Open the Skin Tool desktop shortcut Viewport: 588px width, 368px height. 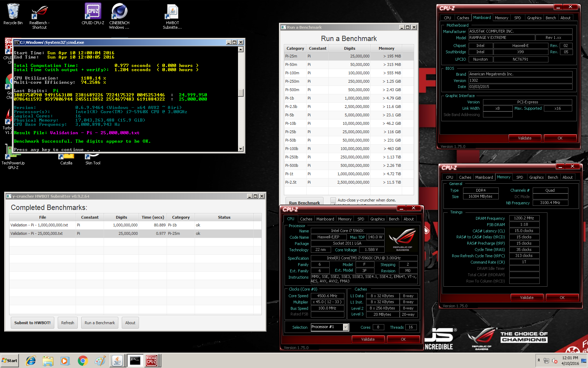(93, 159)
